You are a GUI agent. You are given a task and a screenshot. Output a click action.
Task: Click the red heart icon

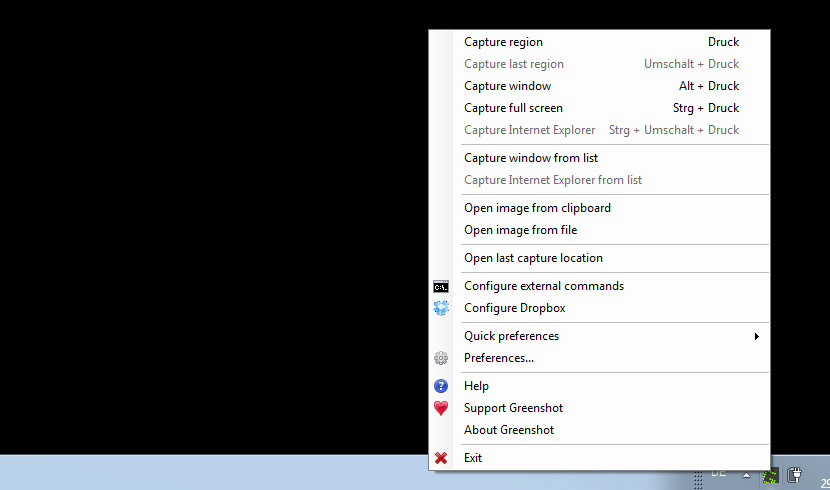tap(441, 408)
